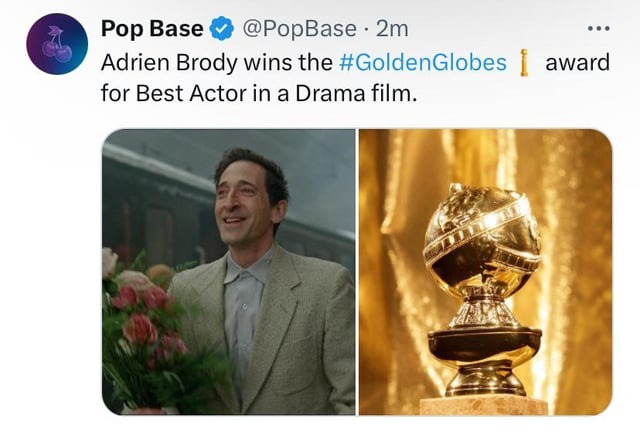
Task: Open the Pop Base cherry profile avatar
Action: click(57, 44)
